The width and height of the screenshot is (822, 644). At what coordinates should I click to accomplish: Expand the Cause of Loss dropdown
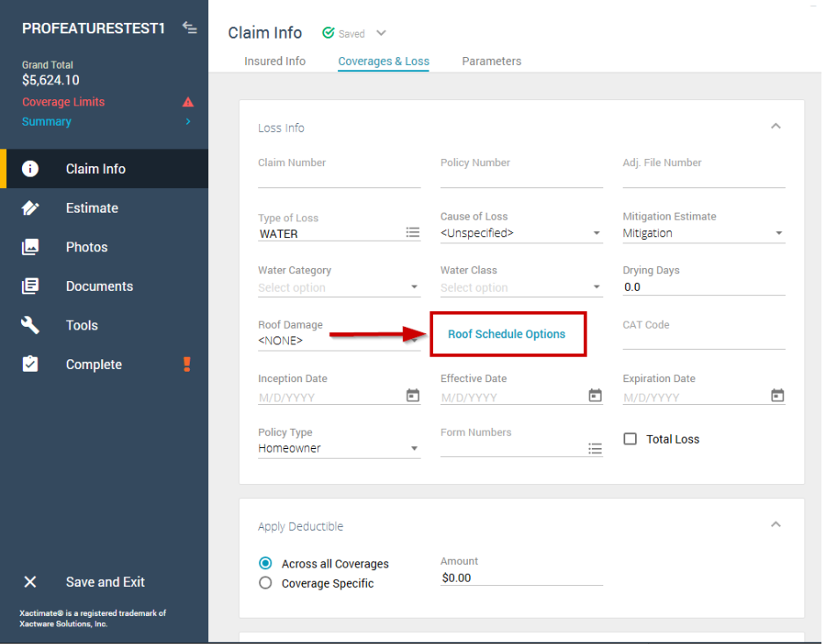596,234
